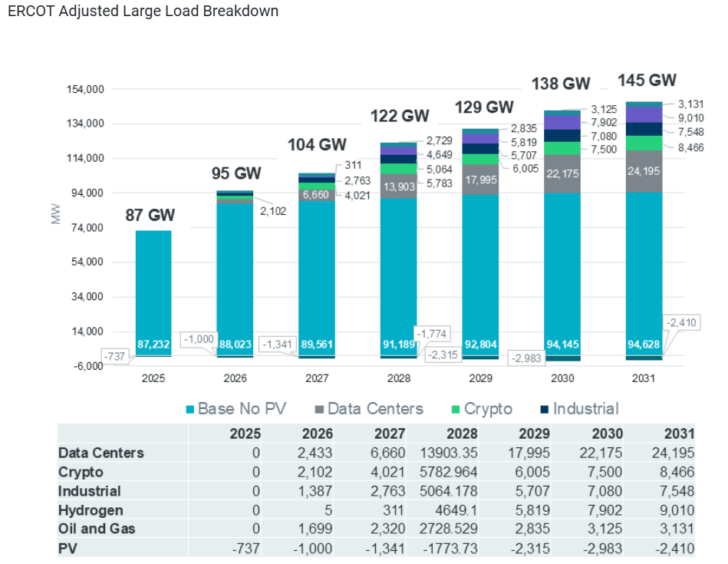728x564 pixels.
Task: Select the Industrial legend label
Action: [586, 409]
